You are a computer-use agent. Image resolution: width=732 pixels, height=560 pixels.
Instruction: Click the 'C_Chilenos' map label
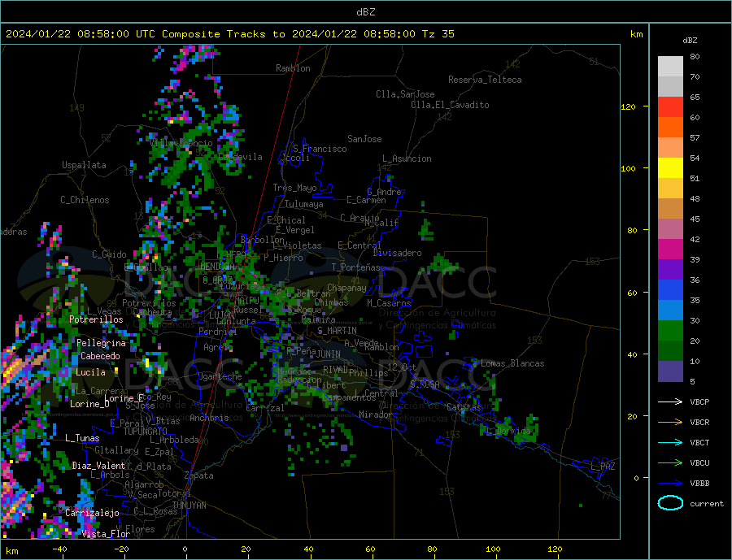85,200
